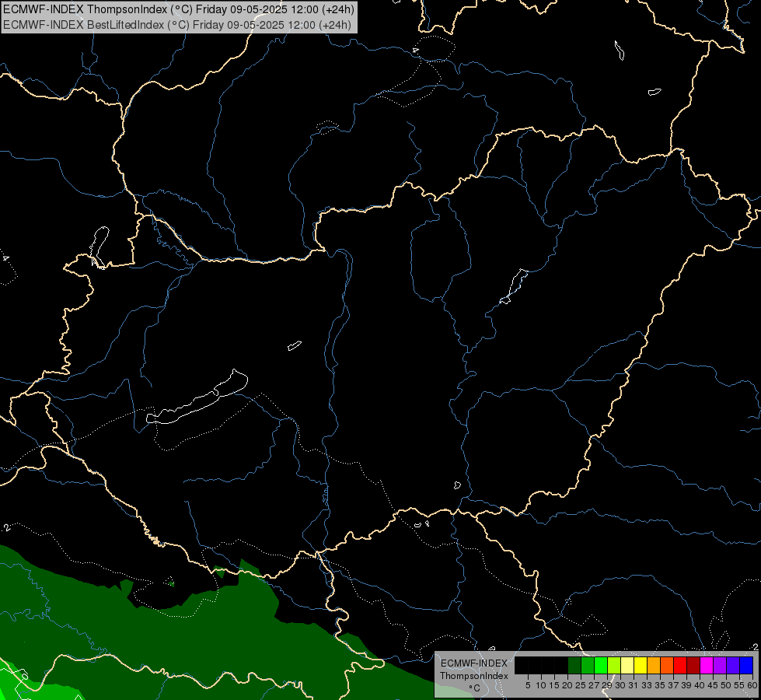The width and height of the screenshot is (761, 700).
Task: Click the ThompsonIndex title line at top
Action: click(x=179, y=9)
